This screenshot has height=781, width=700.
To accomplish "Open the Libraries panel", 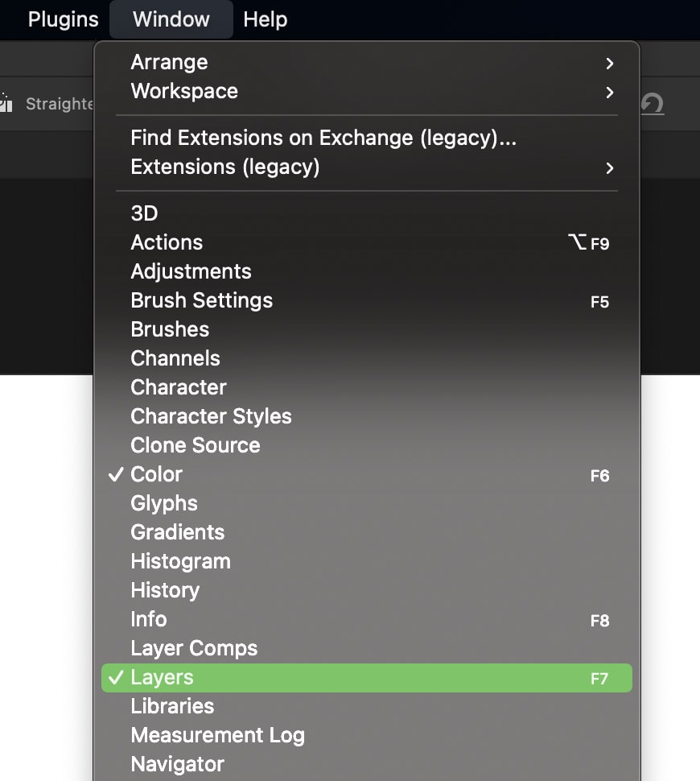I will click(367, 706).
